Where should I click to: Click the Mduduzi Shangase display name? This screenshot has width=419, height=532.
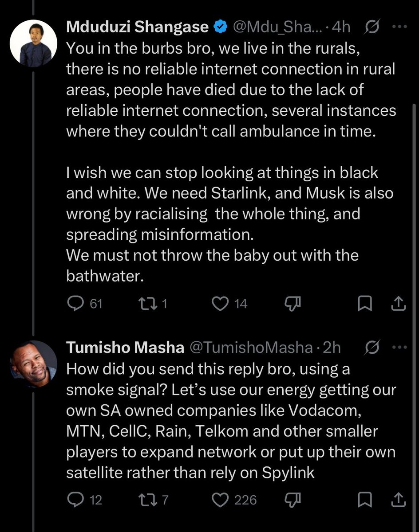(137, 27)
